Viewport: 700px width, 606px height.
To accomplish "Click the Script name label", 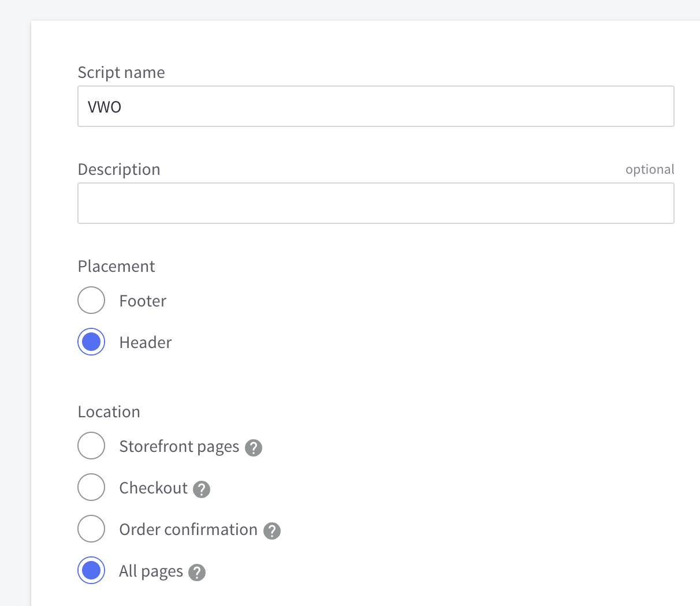I will tap(121, 73).
